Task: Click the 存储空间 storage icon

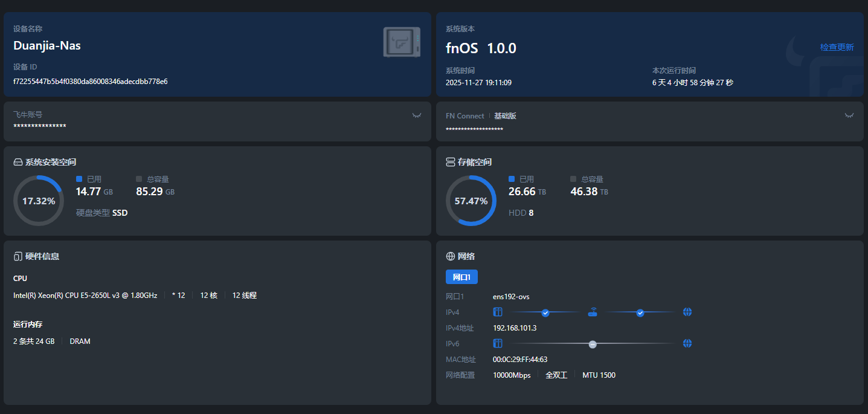Action: (x=450, y=162)
